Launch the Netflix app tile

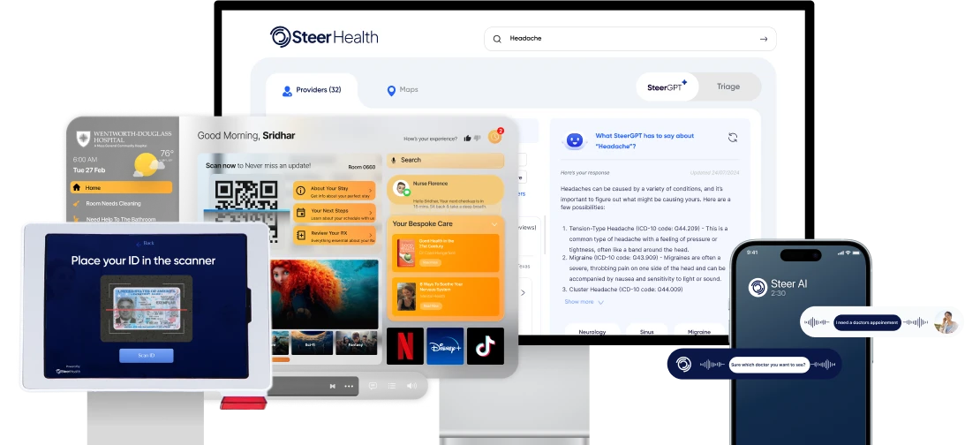(x=405, y=345)
